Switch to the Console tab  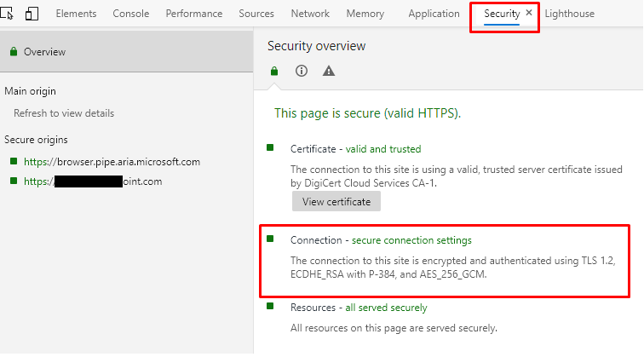[131, 14]
